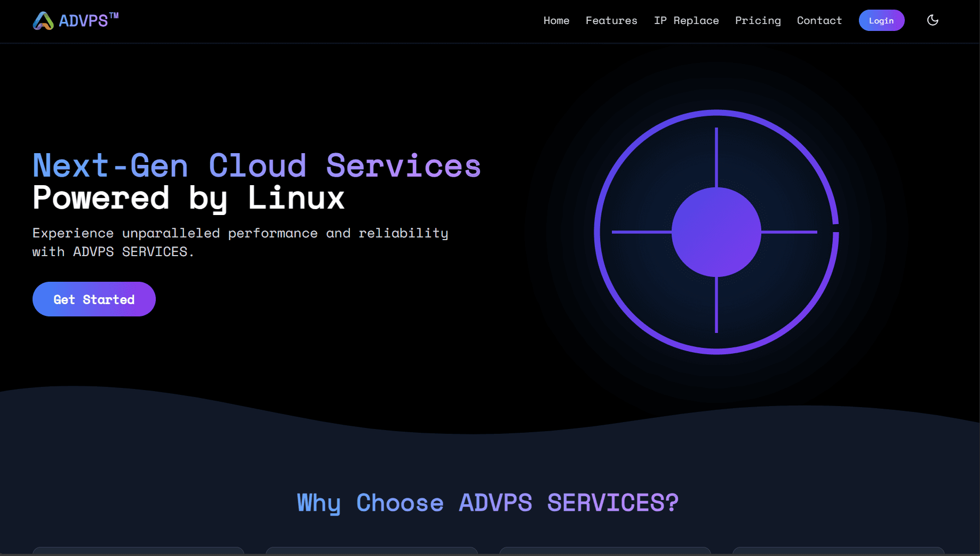980x556 pixels.
Task: Click the Login button
Action: click(x=881, y=20)
